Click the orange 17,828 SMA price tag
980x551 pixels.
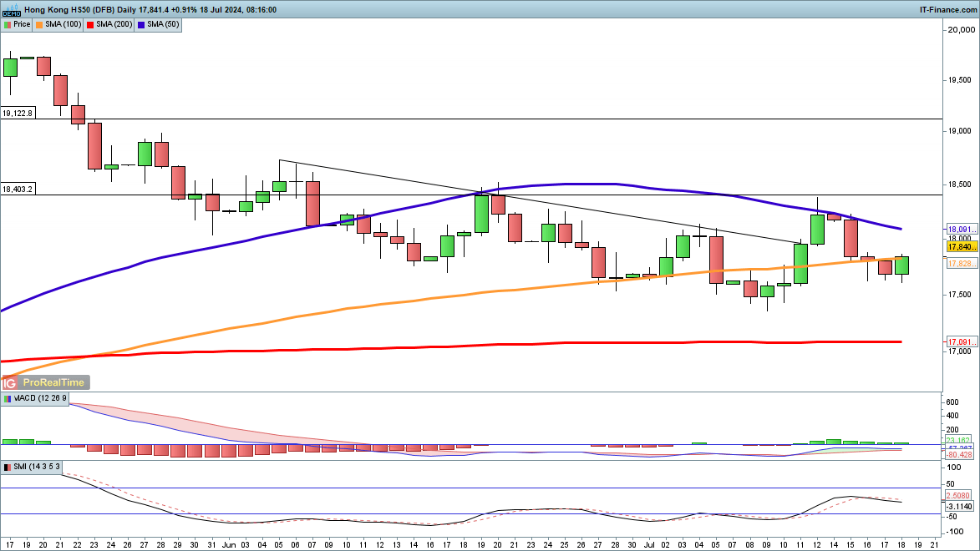[962, 263]
